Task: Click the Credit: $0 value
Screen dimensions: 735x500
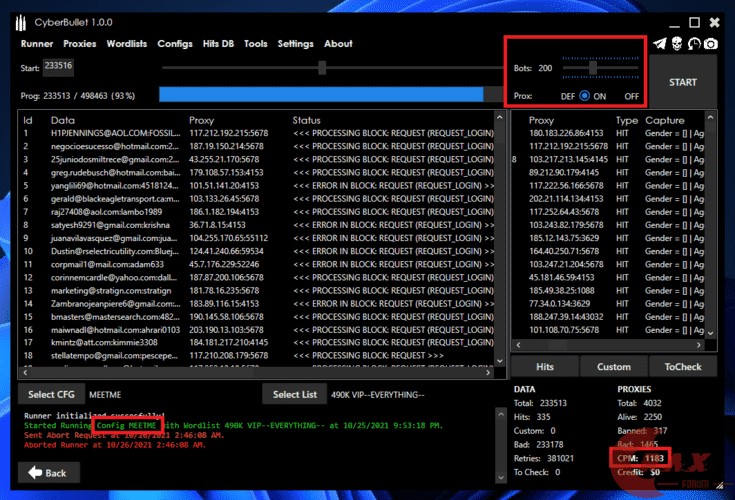Action: [x=638, y=472]
